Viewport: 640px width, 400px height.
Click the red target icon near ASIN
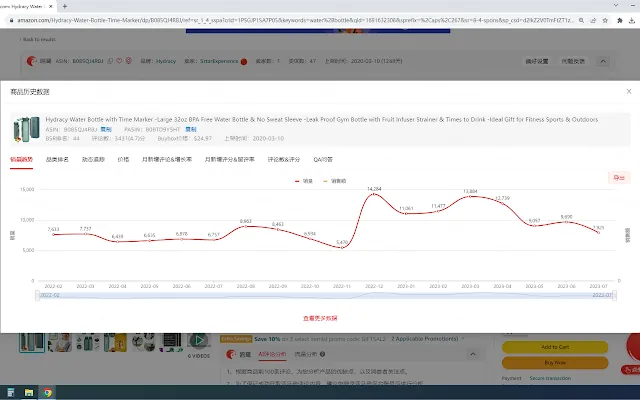pos(129,61)
